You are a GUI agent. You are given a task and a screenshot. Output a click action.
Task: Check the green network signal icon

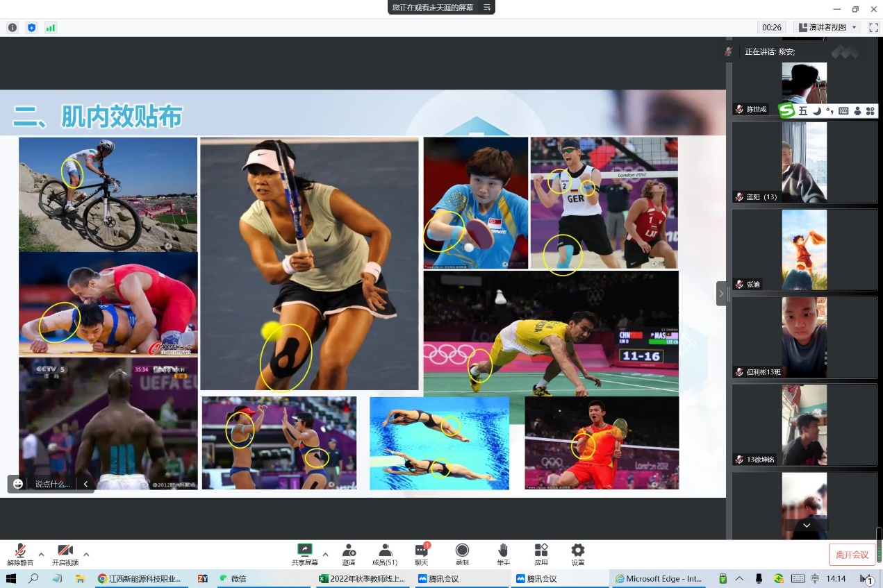click(51, 28)
